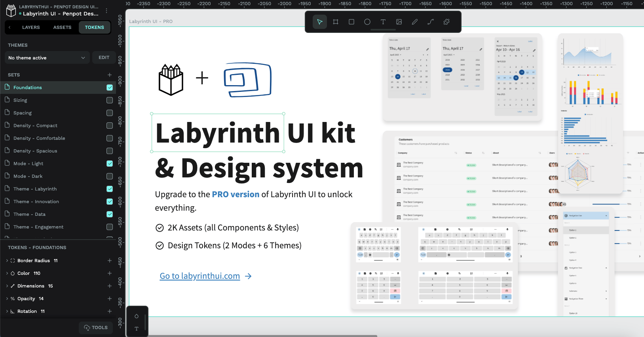This screenshot has width=644, height=337.
Task: Select the Text tool in top toolbar
Action: 383,22
